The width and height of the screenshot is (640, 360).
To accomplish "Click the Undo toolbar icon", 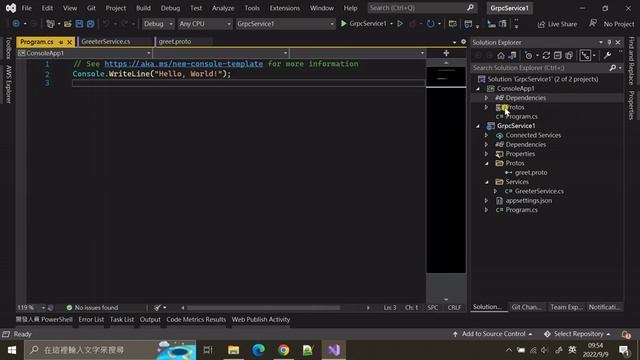I will coord(106,24).
